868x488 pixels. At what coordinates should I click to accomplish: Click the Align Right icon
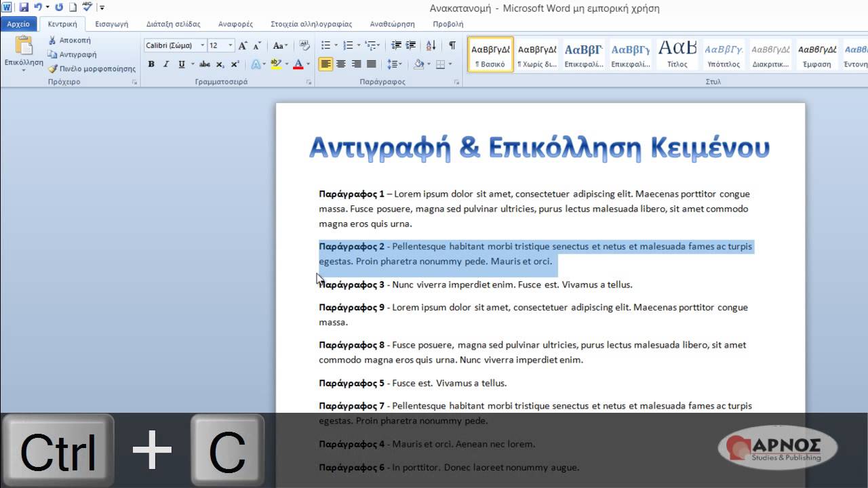pos(356,64)
